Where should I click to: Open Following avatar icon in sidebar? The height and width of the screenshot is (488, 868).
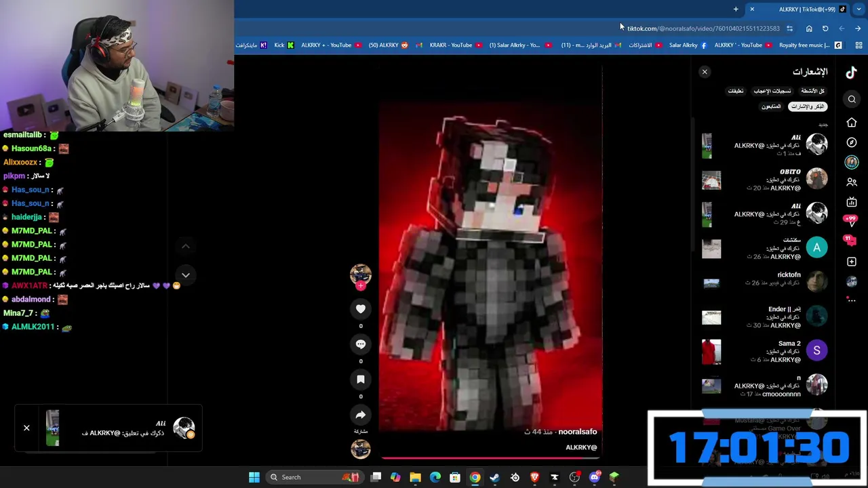[x=852, y=162]
